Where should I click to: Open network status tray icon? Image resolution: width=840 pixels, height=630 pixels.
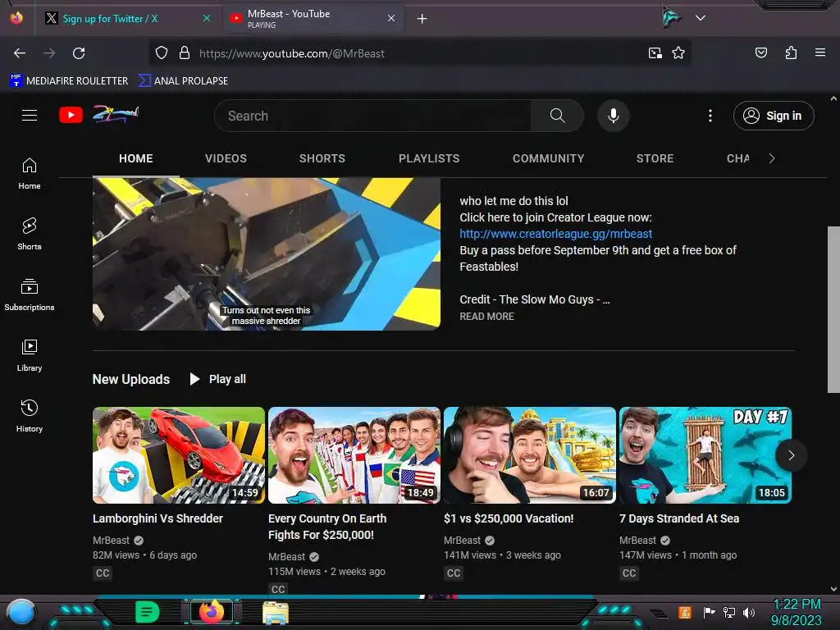coord(728,612)
